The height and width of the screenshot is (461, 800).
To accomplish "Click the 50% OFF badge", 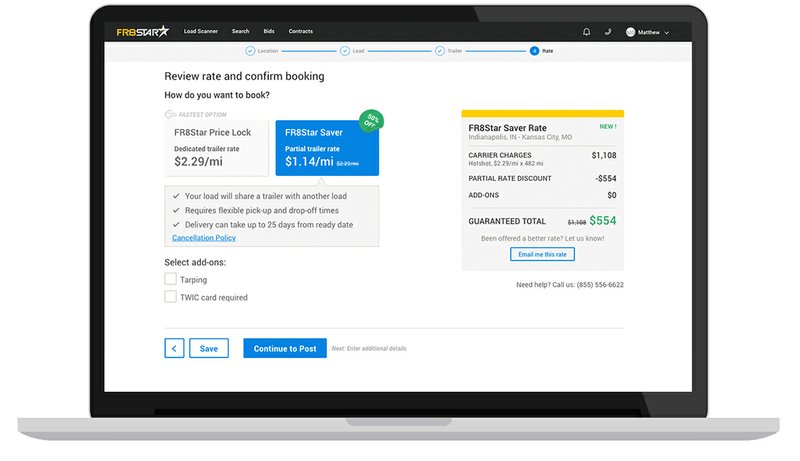I will (371, 121).
